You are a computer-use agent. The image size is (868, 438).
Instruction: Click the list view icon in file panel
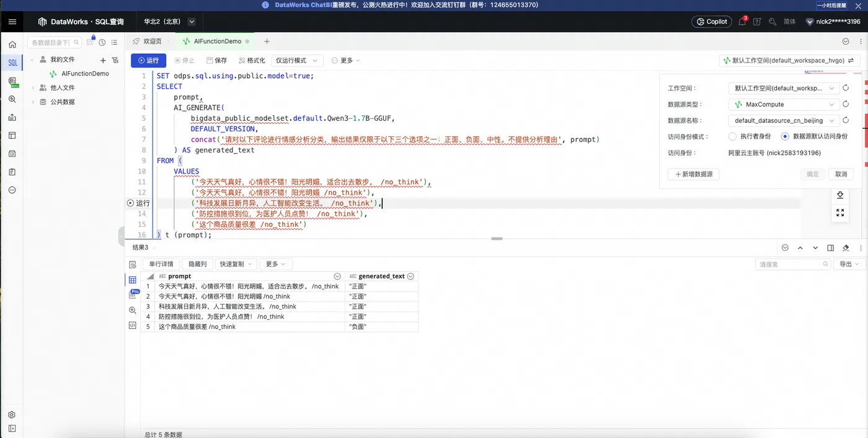point(114,42)
